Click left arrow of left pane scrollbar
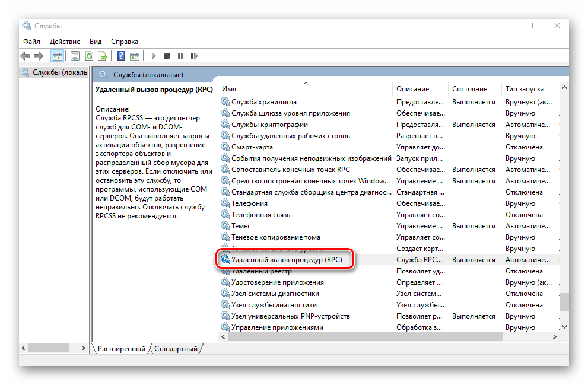The height and width of the screenshot is (385, 588). tap(23, 348)
